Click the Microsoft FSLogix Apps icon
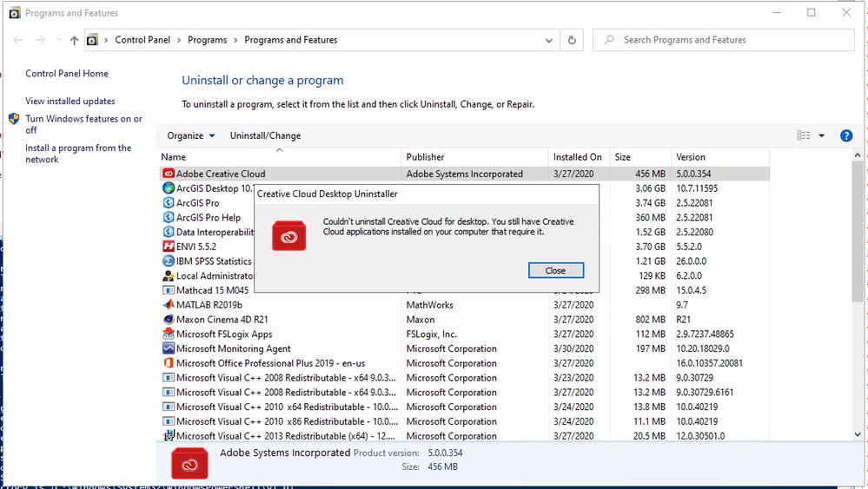This screenshot has width=868, height=489. [x=169, y=334]
